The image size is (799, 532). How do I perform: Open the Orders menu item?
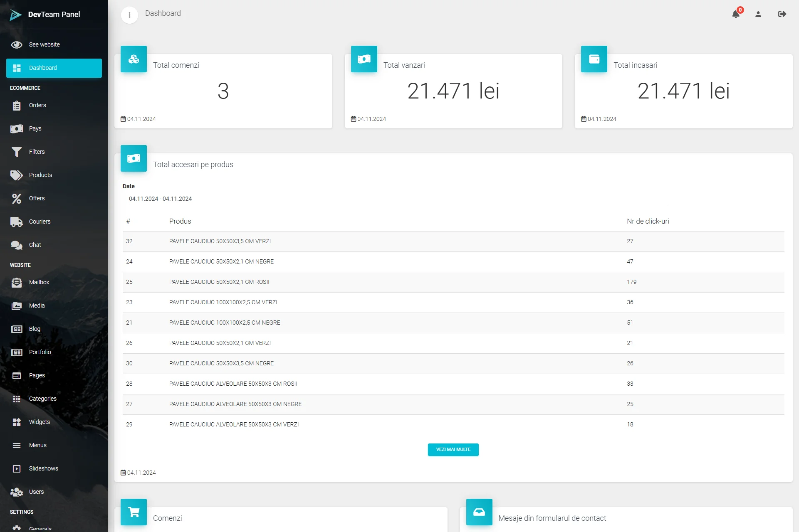pos(37,105)
